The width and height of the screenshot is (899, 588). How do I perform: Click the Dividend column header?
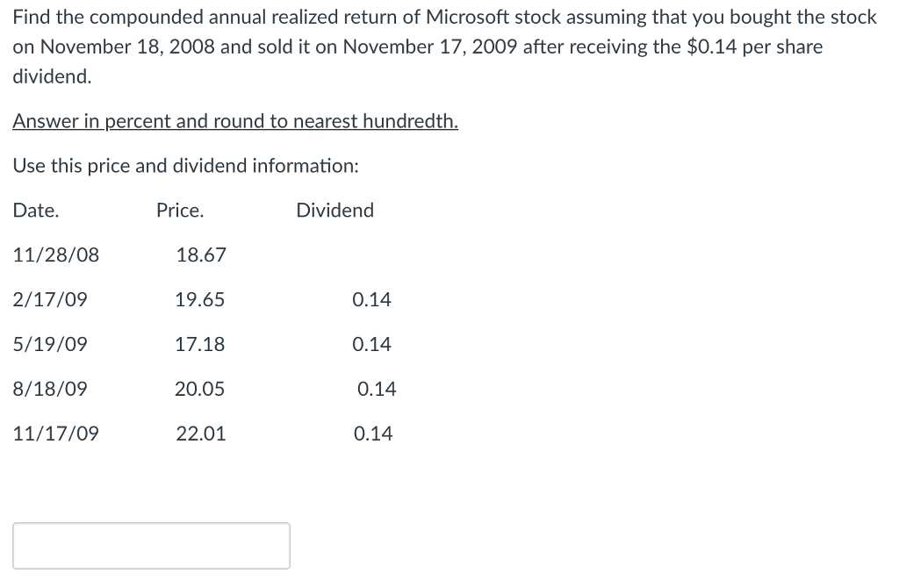[334, 211]
